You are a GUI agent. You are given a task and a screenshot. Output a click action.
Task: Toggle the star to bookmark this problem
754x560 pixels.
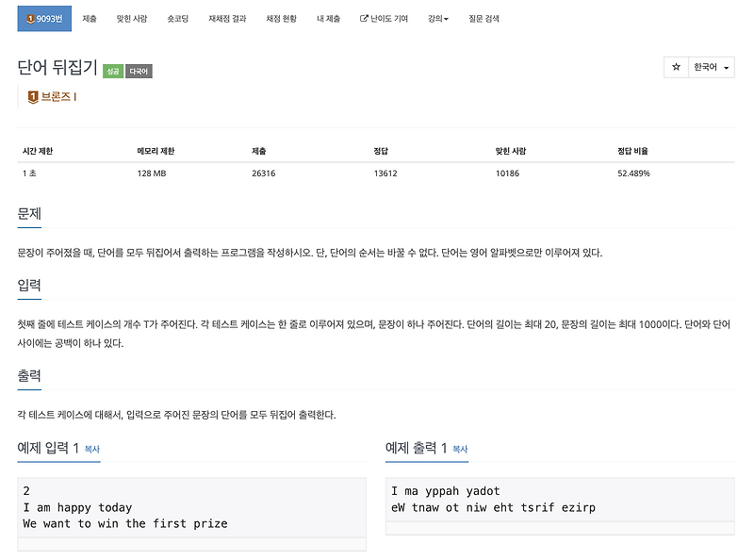[x=676, y=67]
